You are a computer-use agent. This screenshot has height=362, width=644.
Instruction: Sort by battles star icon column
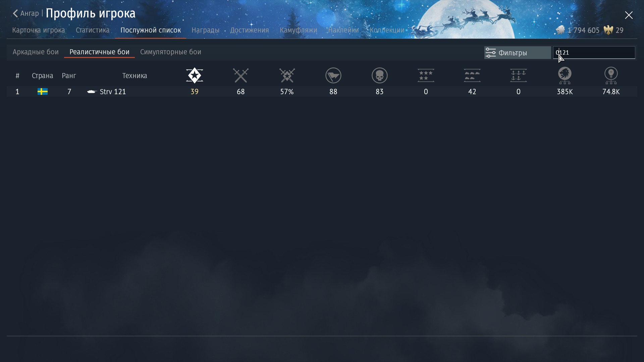coord(195,75)
